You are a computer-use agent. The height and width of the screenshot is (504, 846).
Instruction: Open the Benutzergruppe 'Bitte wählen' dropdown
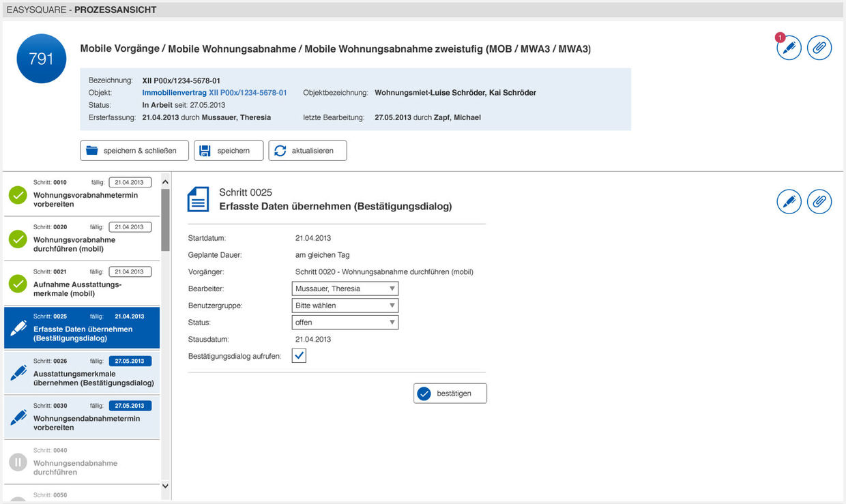pyautogui.click(x=345, y=305)
